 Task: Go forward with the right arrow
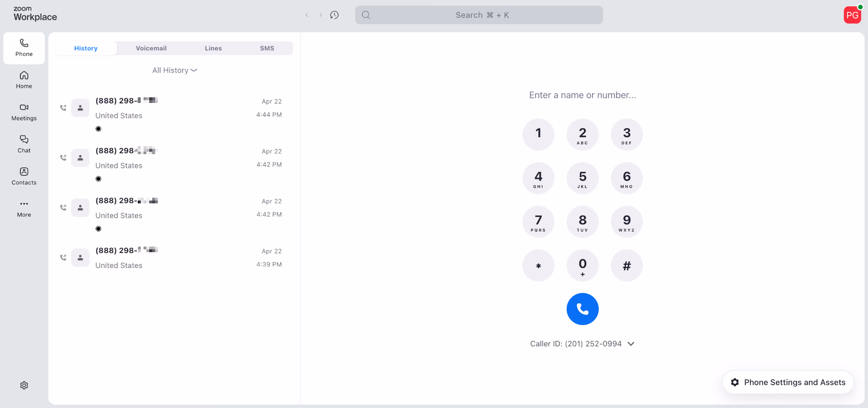click(x=320, y=15)
